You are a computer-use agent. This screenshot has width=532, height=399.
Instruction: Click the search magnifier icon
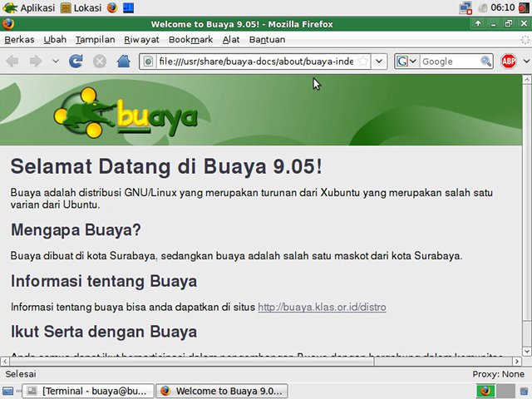click(486, 62)
